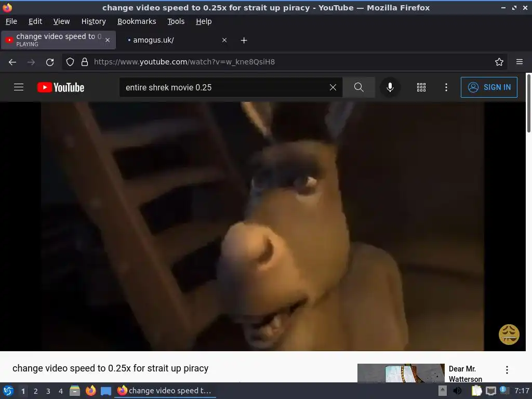Viewport: 532px width, 399px height.
Task: View site security padlock info
Action: click(85, 62)
